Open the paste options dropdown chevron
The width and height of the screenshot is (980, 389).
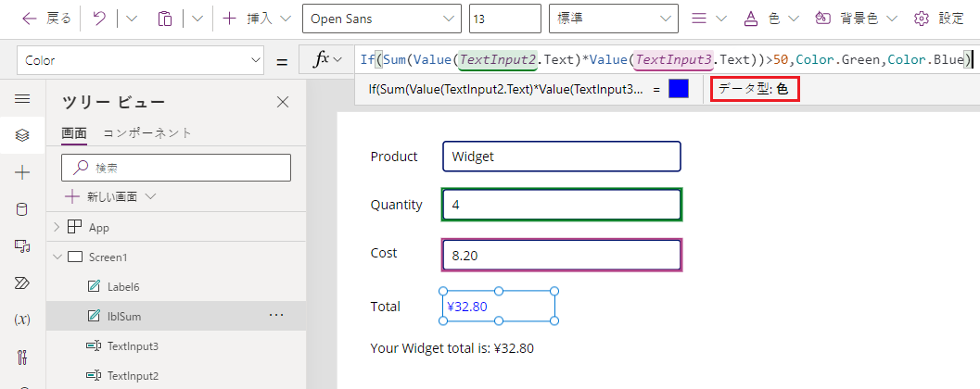pyautogui.click(x=197, y=19)
